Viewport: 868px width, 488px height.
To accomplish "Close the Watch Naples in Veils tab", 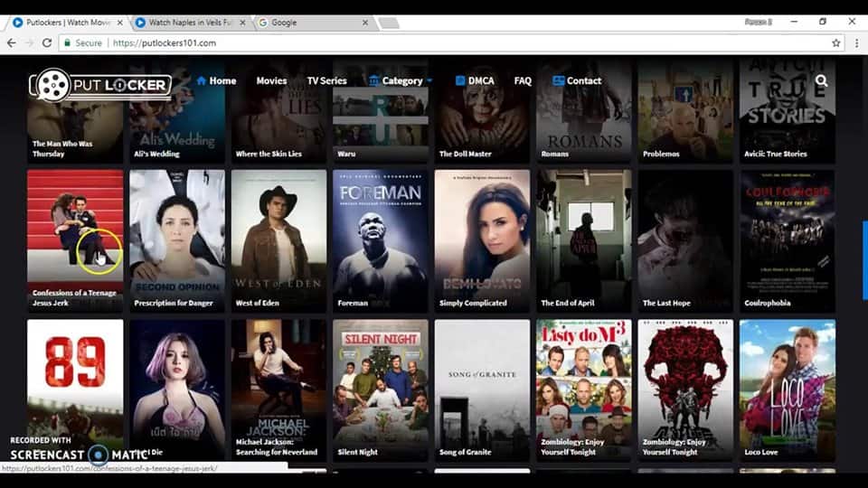I will [x=242, y=23].
